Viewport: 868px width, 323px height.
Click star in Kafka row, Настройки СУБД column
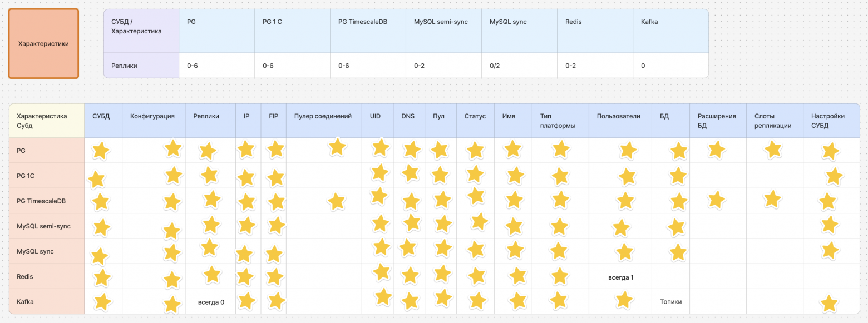tap(829, 304)
